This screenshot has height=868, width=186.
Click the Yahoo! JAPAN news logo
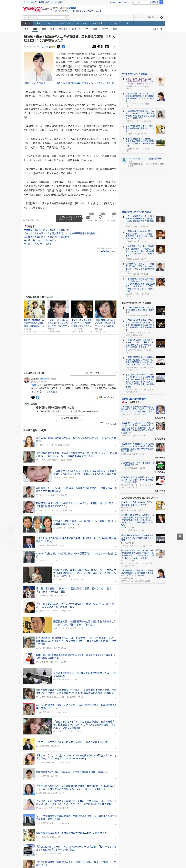click(37, 9)
